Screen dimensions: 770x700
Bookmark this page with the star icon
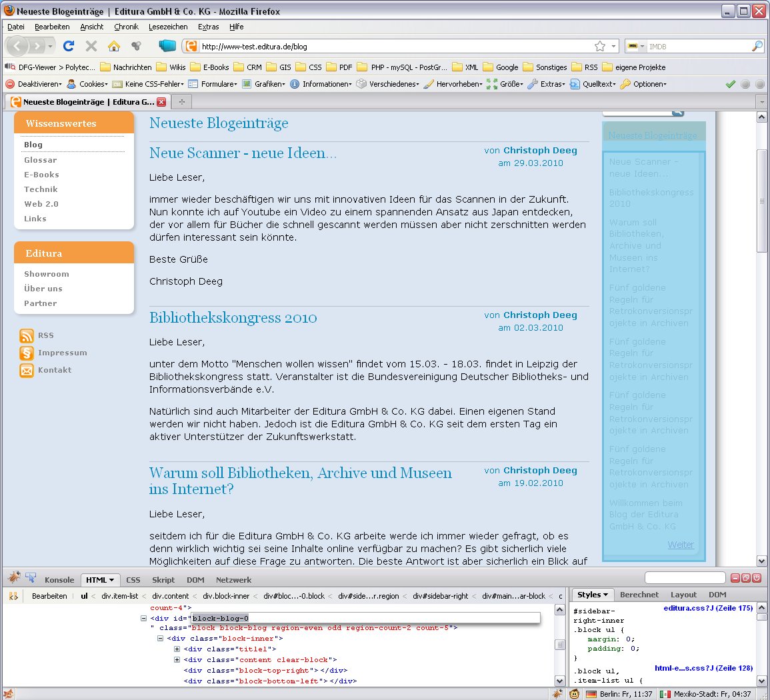click(x=599, y=46)
